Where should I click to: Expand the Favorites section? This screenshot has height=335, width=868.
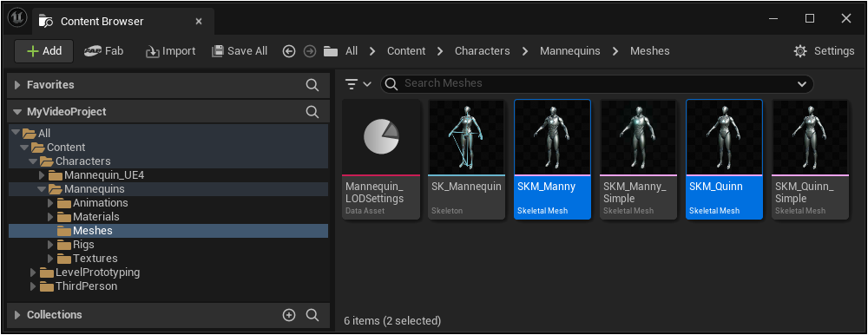(17, 85)
